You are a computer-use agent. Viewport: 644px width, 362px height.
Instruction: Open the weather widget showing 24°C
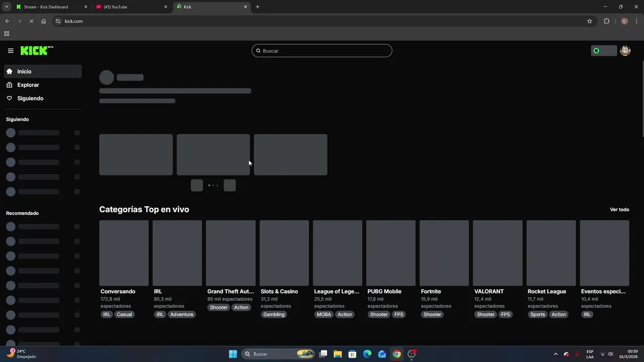point(21,354)
